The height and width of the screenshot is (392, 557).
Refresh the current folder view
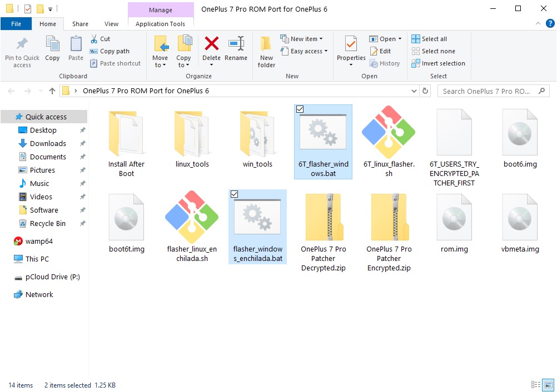tap(425, 91)
